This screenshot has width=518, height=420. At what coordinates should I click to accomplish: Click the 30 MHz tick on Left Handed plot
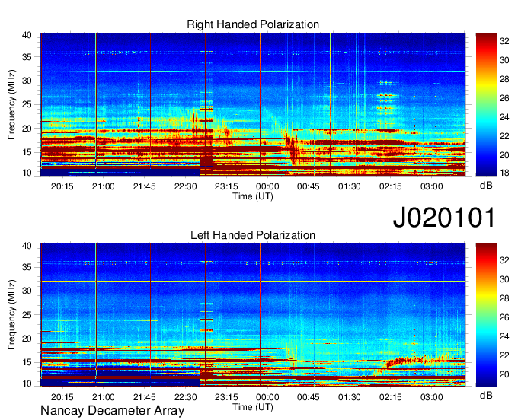click(x=27, y=291)
